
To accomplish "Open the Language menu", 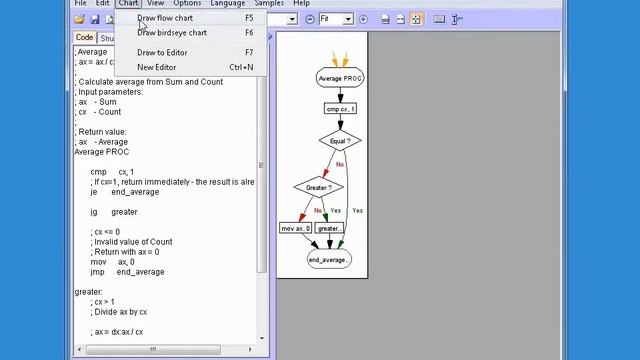I will 228,3.
